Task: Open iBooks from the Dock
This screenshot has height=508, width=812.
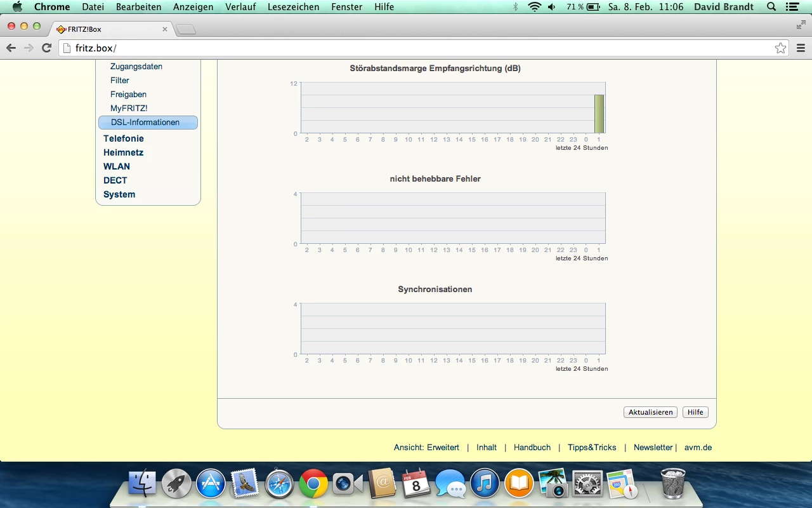Action: pyautogui.click(x=519, y=484)
